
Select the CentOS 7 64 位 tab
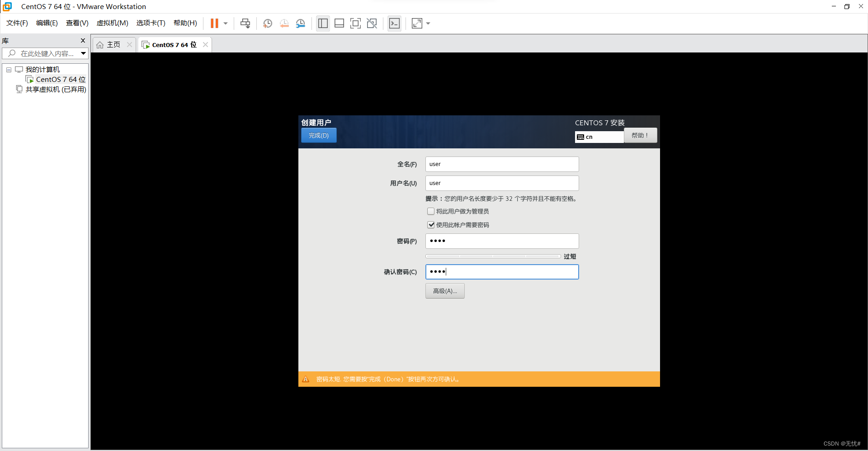click(x=175, y=45)
